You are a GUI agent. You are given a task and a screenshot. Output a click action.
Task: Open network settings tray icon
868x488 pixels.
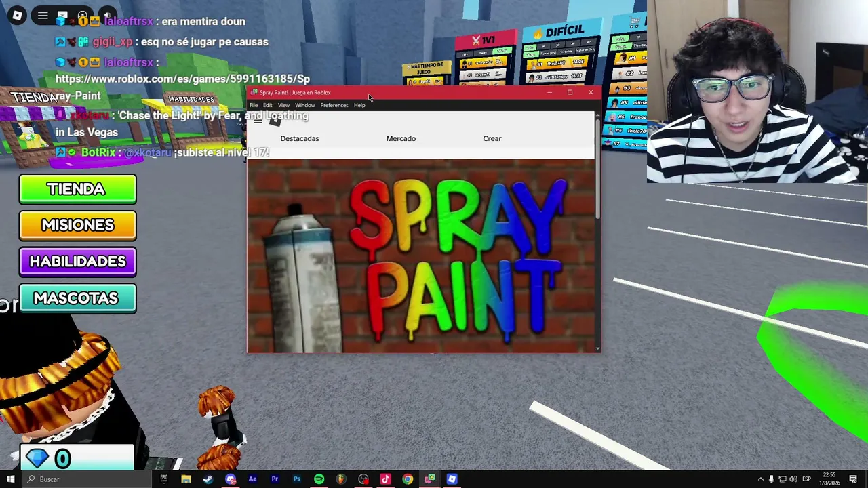click(x=783, y=479)
